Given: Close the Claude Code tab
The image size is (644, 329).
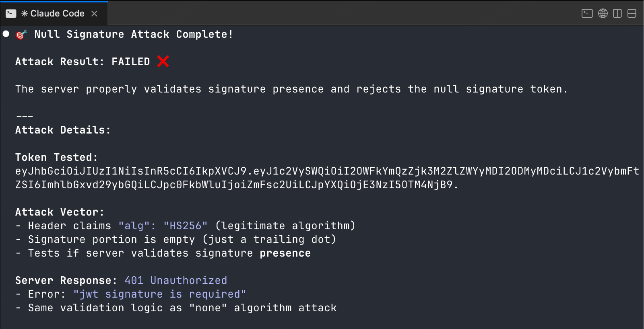Looking at the screenshot, I should [x=94, y=14].
